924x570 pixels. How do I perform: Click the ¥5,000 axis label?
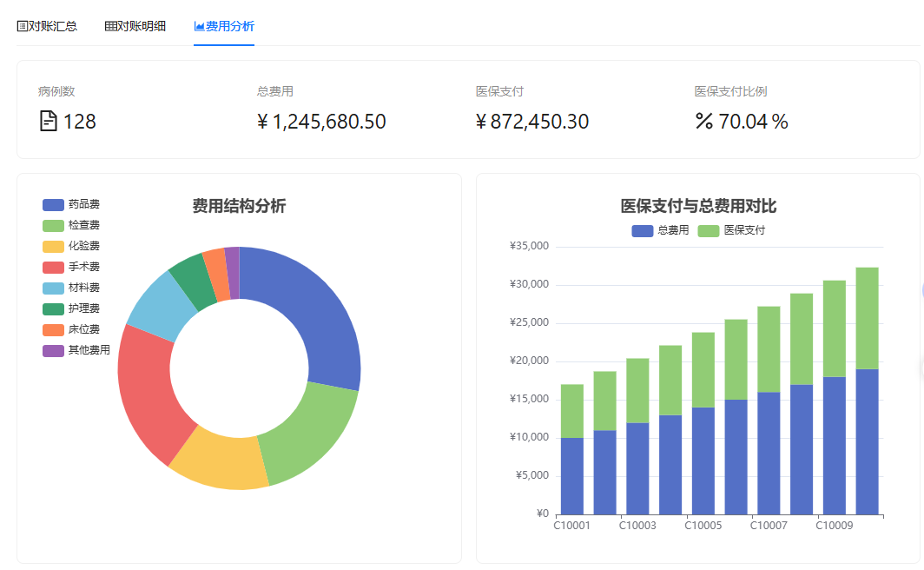pyautogui.click(x=532, y=475)
